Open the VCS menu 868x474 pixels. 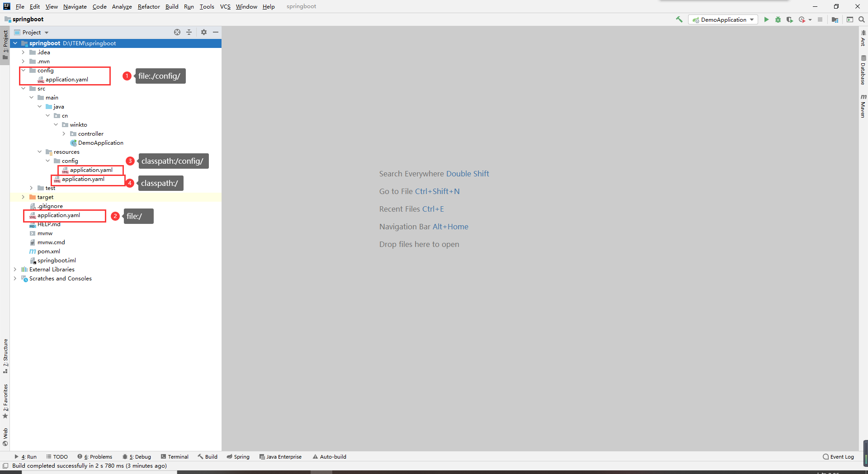(225, 6)
